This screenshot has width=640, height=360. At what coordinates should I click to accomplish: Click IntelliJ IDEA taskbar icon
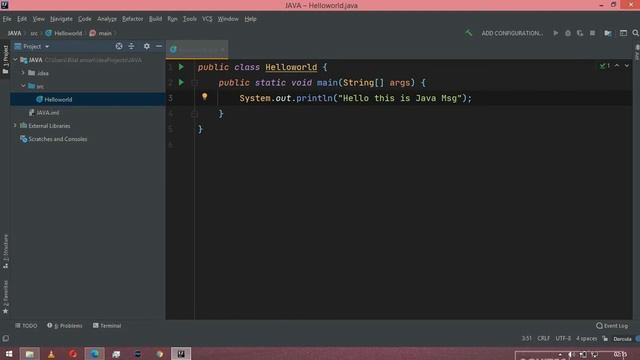pyautogui.click(x=181, y=354)
